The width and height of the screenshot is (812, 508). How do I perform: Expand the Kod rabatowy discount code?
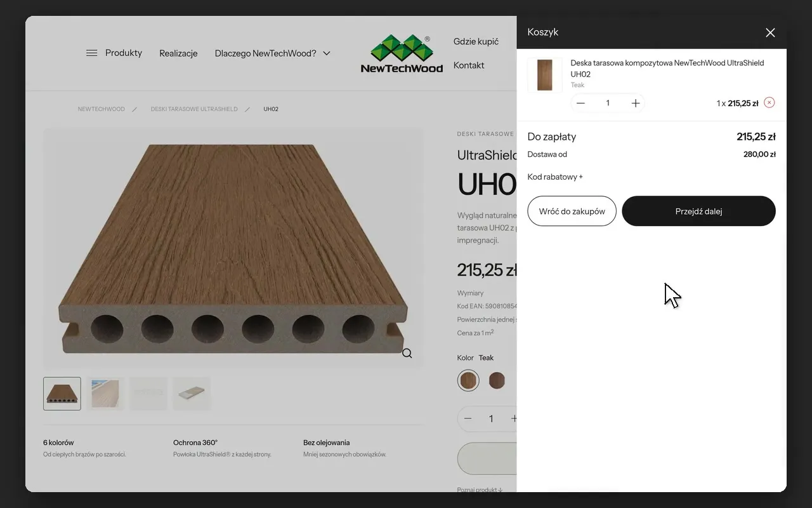(x=555, y=177)
